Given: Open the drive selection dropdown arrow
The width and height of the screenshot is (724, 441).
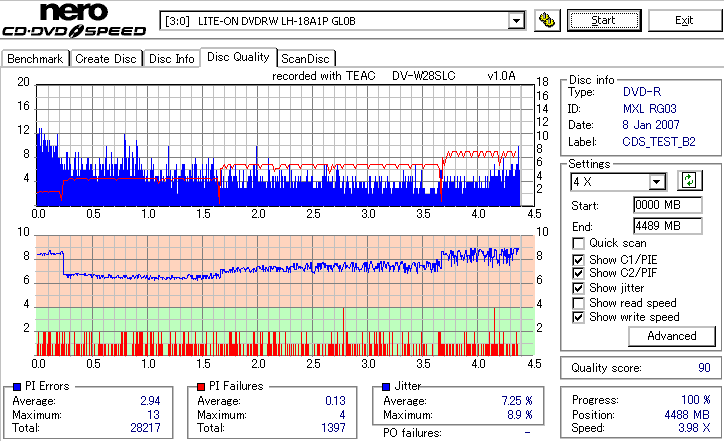Looking at the screenshot, I should pos(516,21).
